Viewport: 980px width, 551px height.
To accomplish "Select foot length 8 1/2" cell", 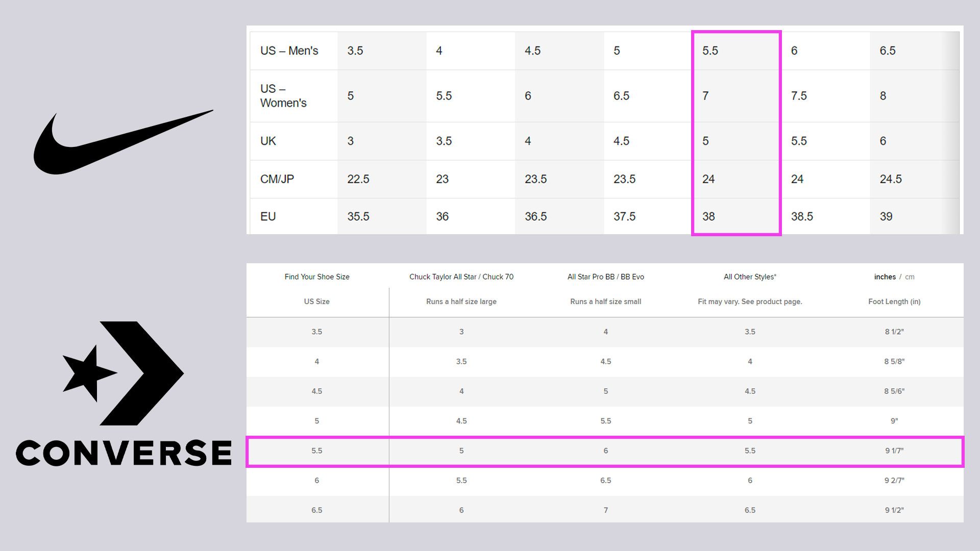I will [894, 332].
